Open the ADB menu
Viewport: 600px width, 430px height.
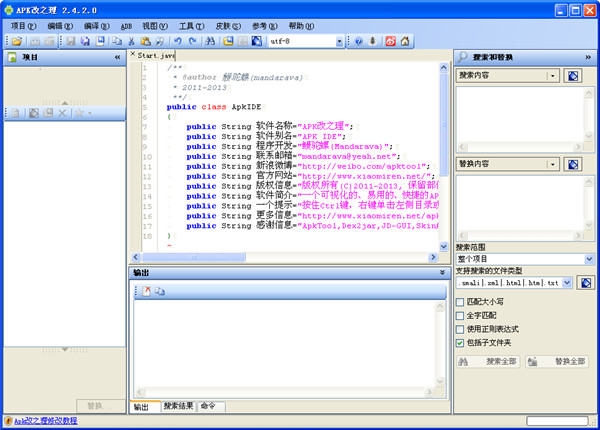126,26
